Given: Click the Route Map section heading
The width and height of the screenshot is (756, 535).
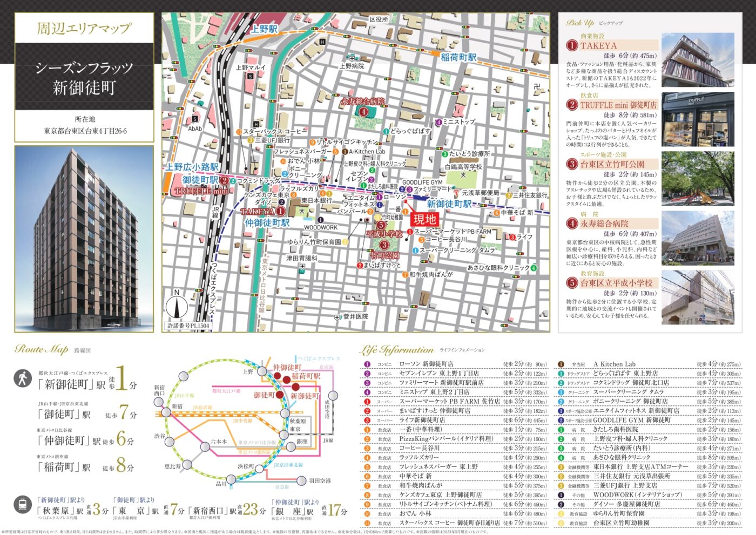Looking at the screenshot, I should 42,349.
